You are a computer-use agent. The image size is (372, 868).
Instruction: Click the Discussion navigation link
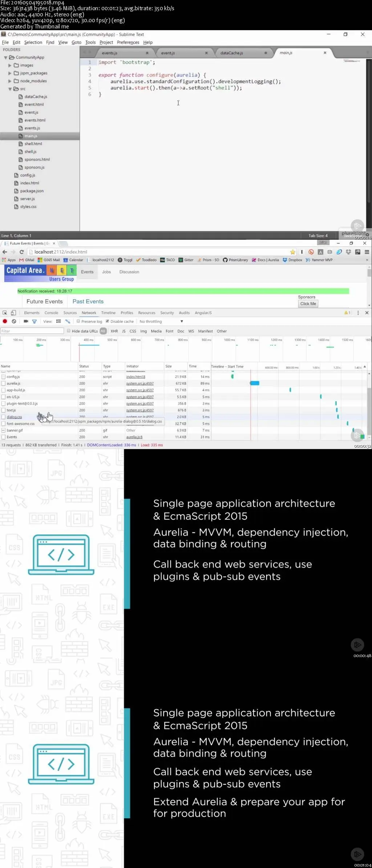click(x=129, y=272)
